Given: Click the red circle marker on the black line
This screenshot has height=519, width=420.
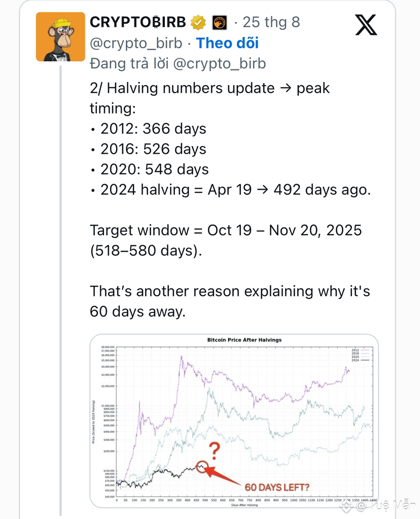Looking at the screenshot, I should coord(202,466).
